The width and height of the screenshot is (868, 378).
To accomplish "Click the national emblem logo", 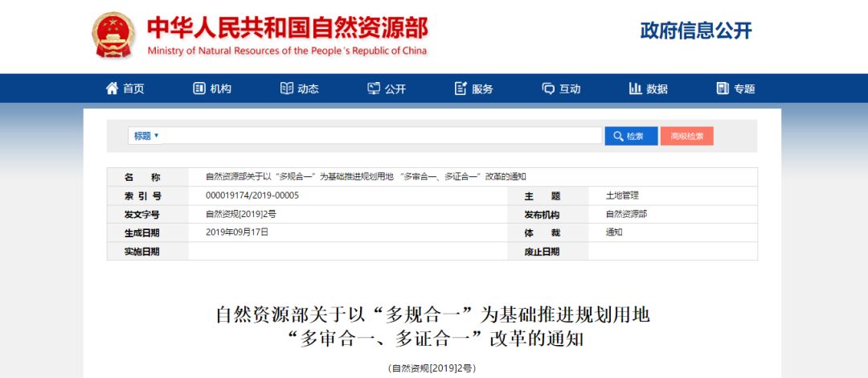I will click(113, 35).
